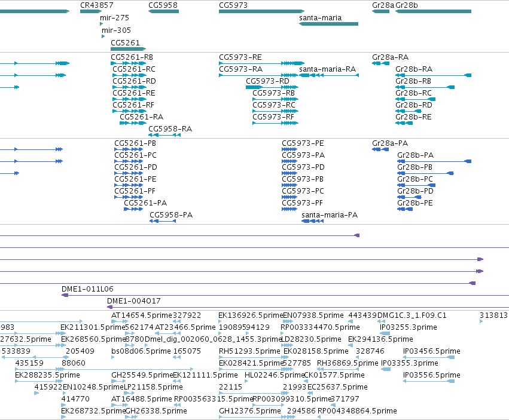Select protein CG5261-PB

129,149
